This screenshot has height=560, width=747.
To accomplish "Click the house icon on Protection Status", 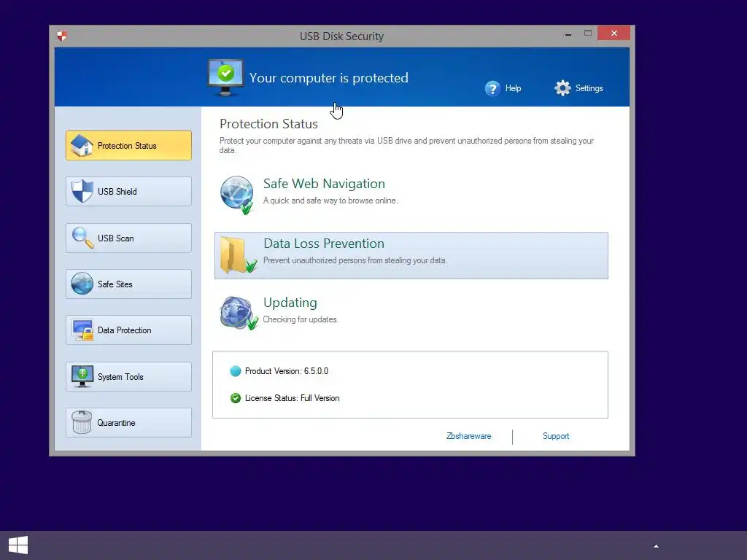I will (82, 145).
